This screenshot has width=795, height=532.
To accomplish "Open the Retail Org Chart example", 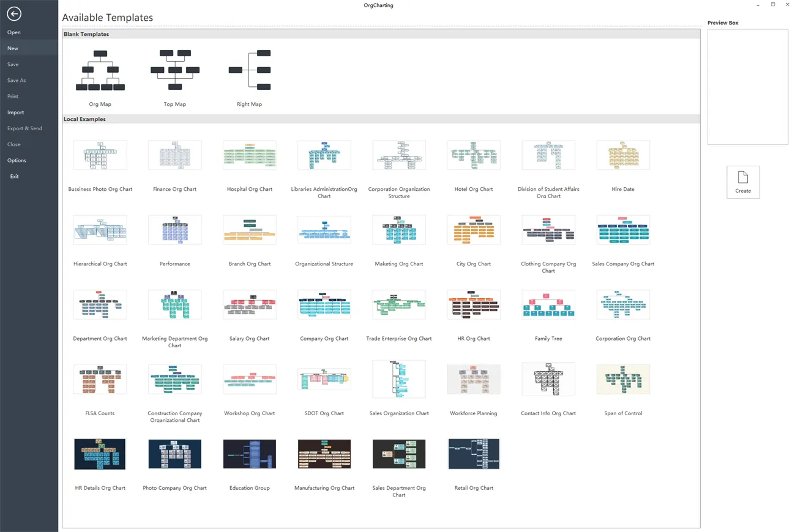I will 473,454.
